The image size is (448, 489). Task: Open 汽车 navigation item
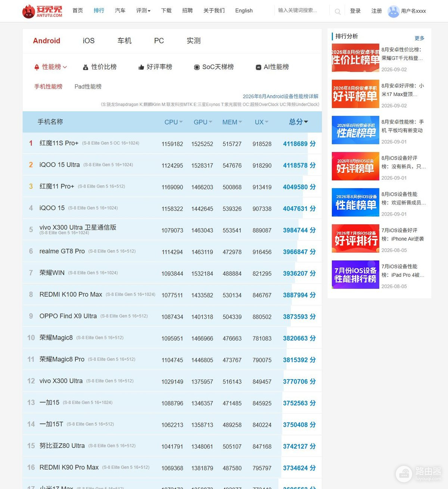coord(120,10)
